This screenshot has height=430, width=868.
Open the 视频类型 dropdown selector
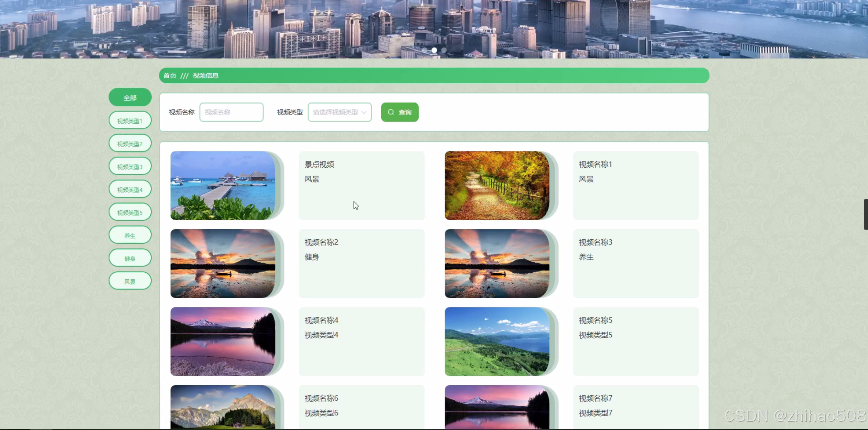tap(339, 112)
